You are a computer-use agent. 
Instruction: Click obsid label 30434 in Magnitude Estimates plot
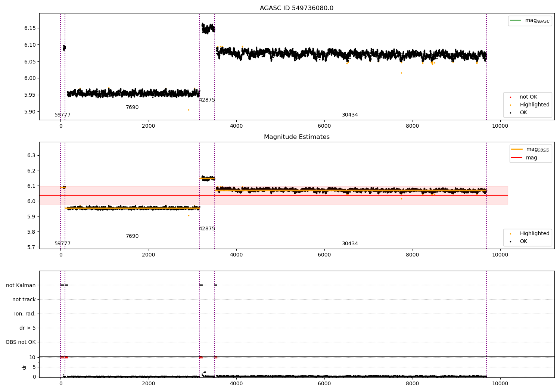[350, 244]
